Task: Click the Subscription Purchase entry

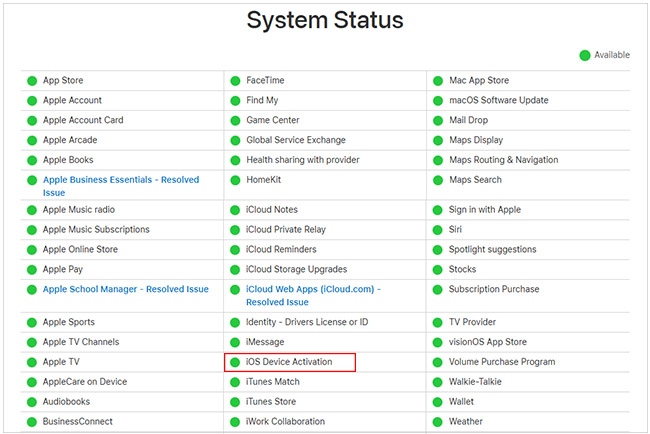Action: 494,289
